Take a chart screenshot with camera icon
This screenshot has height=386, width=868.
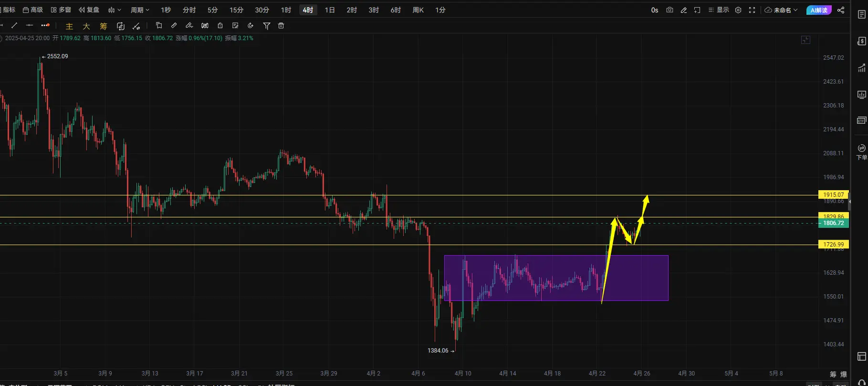tap(670, 10)
